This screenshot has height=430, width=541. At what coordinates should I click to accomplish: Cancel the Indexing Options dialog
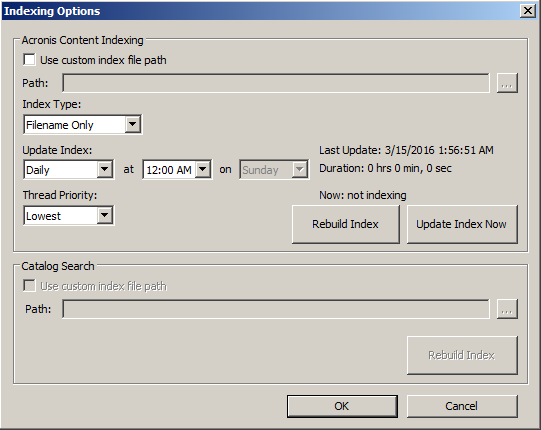462,406
